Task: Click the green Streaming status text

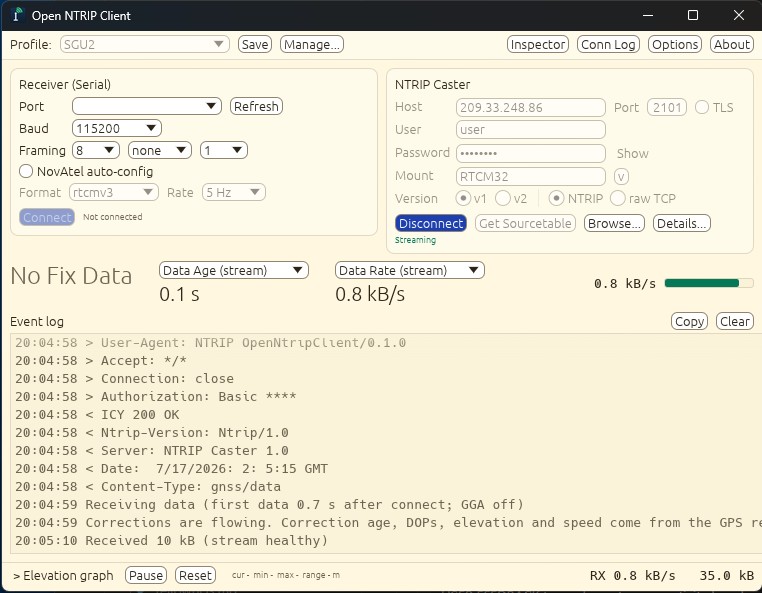Action: pyautogui.click(x=416, y=240)
